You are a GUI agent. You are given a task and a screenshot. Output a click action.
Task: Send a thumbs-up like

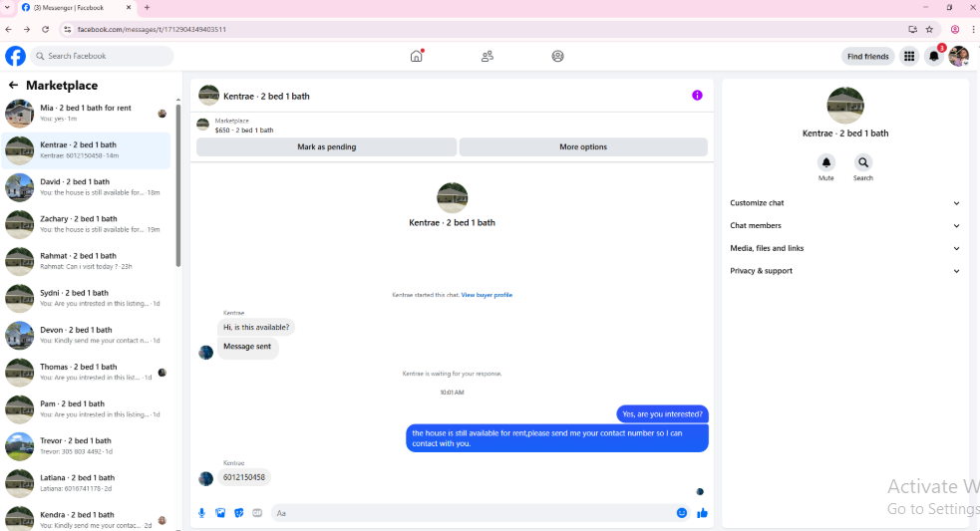[702, 513]
